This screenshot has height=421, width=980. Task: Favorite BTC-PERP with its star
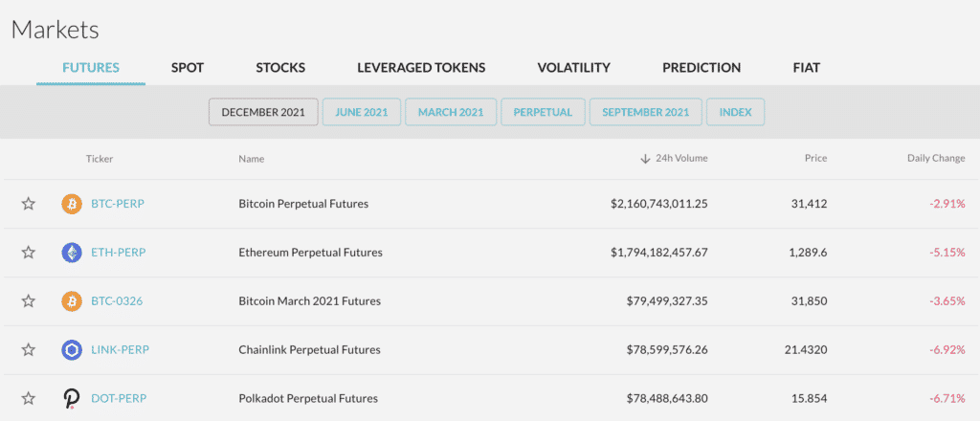[29, 204]
